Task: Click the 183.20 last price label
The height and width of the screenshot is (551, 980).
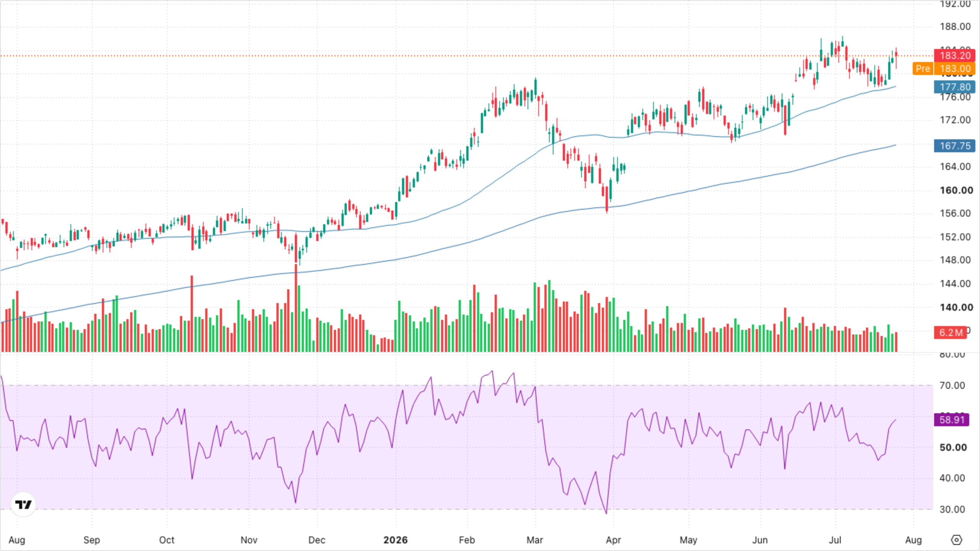Action: coord(955,55)
